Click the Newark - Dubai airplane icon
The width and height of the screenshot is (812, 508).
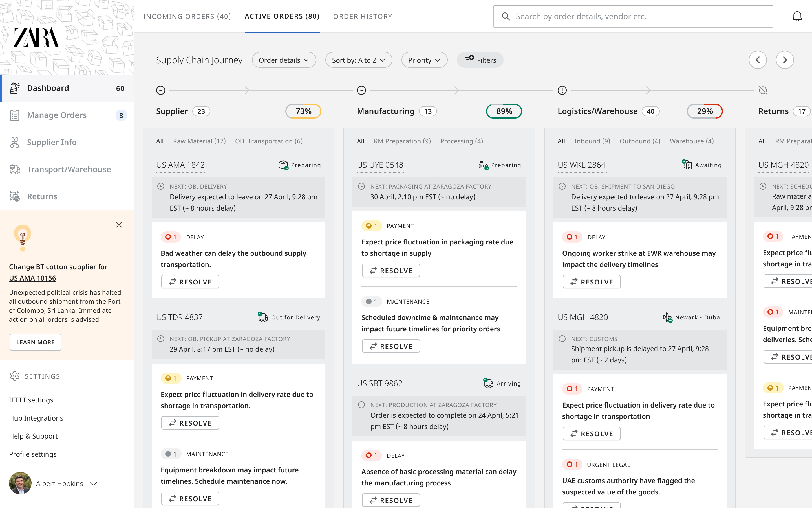[x=667, y=317]
